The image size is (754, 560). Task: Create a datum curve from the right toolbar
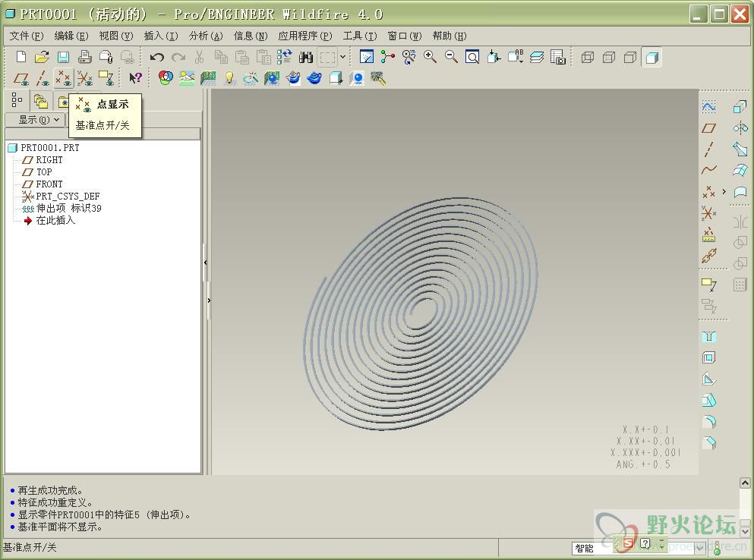pos(708,170)
